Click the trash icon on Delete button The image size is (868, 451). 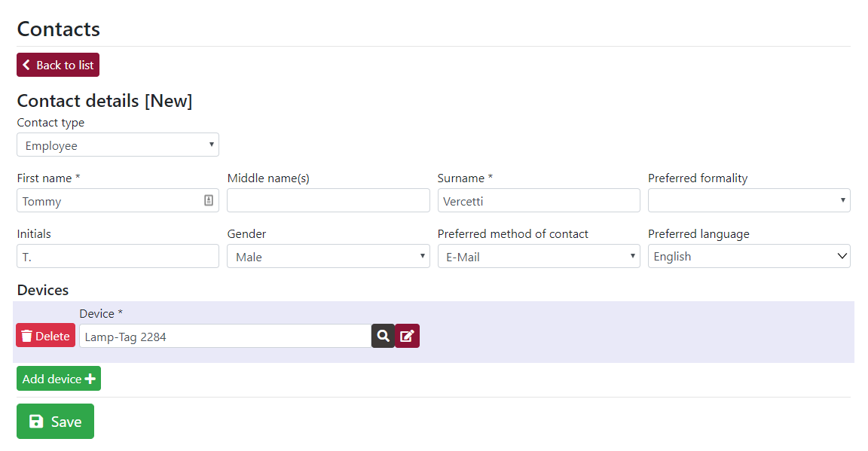[x=26, y=336]
